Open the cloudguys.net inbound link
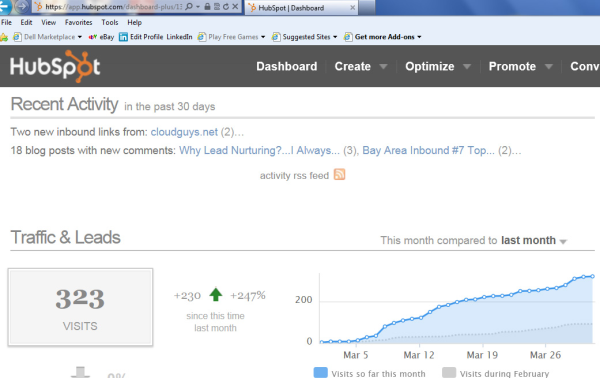Screen dimensions: 600x378 coord(184,132)
